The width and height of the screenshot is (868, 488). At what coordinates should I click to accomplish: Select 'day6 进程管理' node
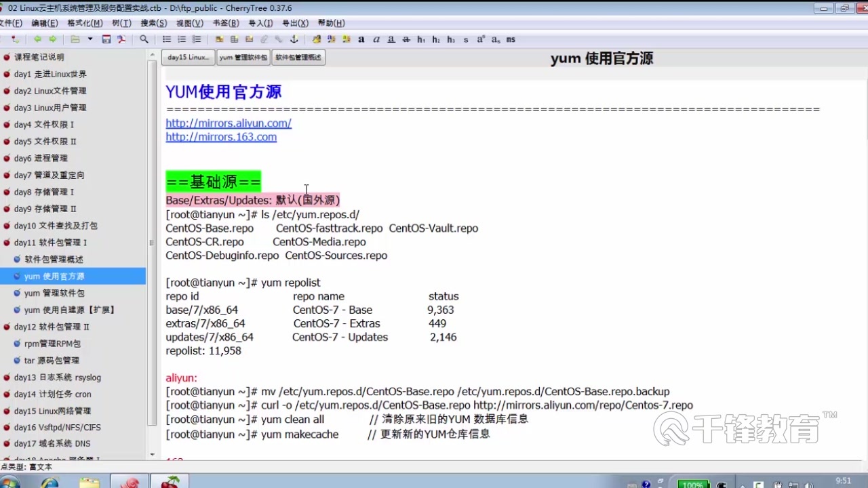click(41, 158)
